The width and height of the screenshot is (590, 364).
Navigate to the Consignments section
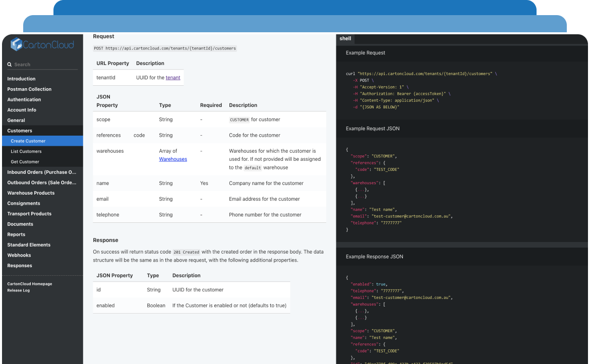pyautogui.click(x=23, y=203)
